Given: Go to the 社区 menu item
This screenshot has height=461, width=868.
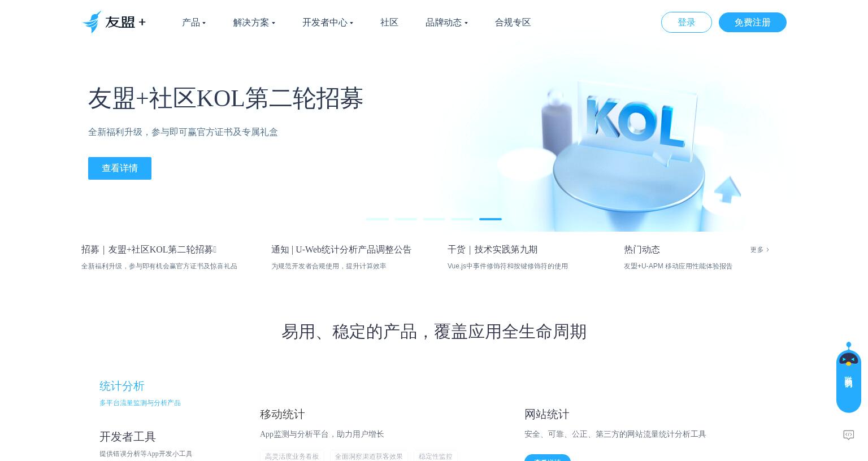Looking at the screenshot, I should [389, 23].
